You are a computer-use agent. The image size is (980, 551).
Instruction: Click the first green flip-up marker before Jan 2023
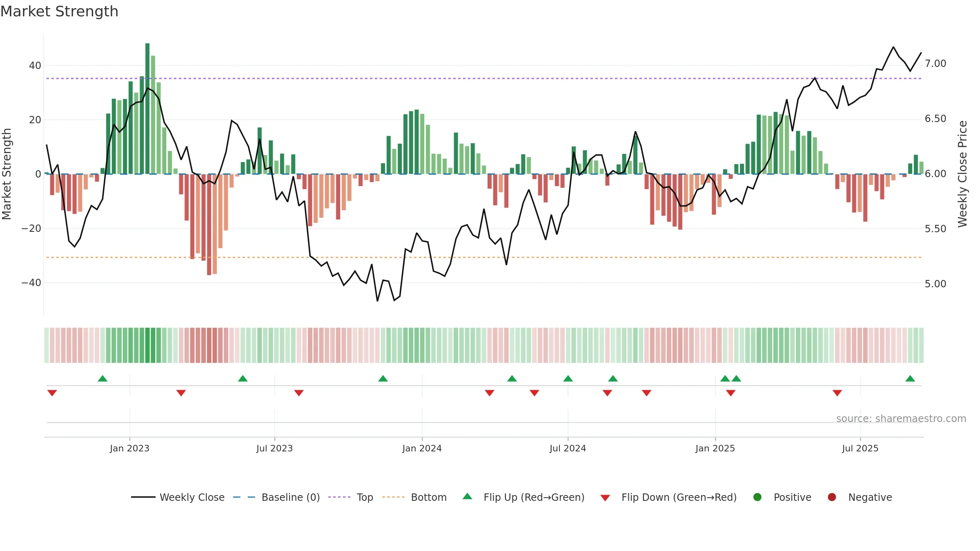pos(102,378)
